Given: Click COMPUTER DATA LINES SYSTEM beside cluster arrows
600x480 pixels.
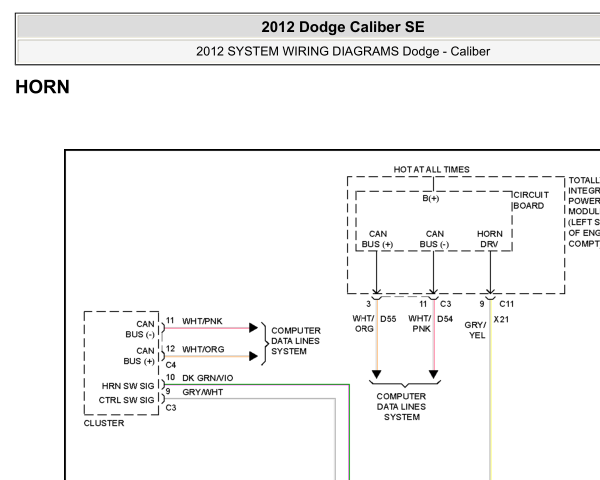Looking at the screenshot, I should click(x=296, y=341).
